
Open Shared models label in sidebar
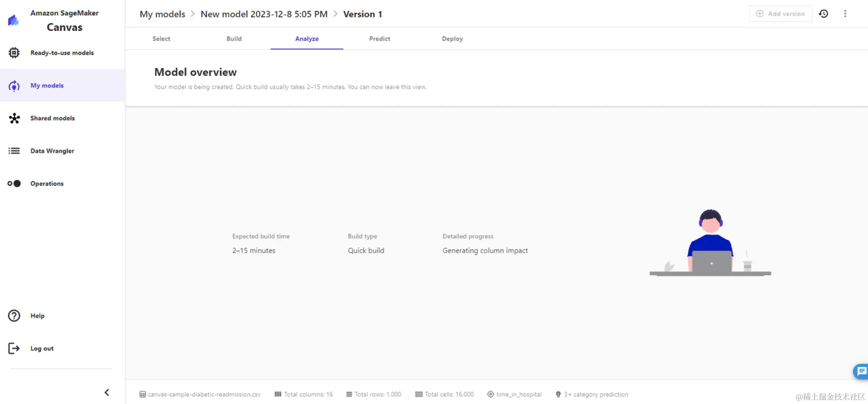point(53,118)
